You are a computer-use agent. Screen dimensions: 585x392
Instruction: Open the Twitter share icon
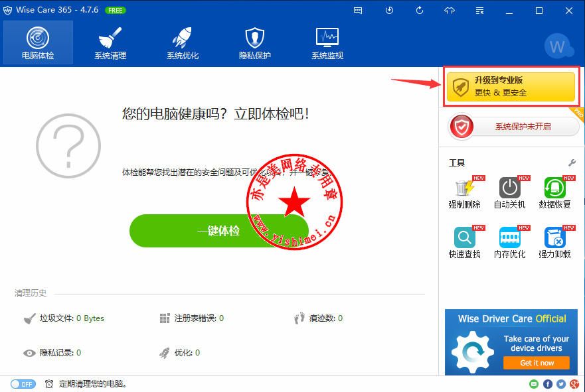[561, 384]
